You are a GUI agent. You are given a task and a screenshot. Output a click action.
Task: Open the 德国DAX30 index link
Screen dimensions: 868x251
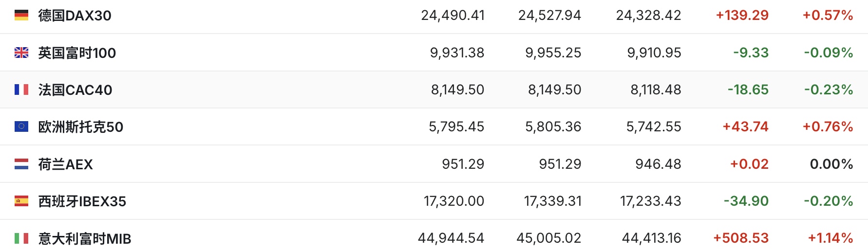click(75, 16)
